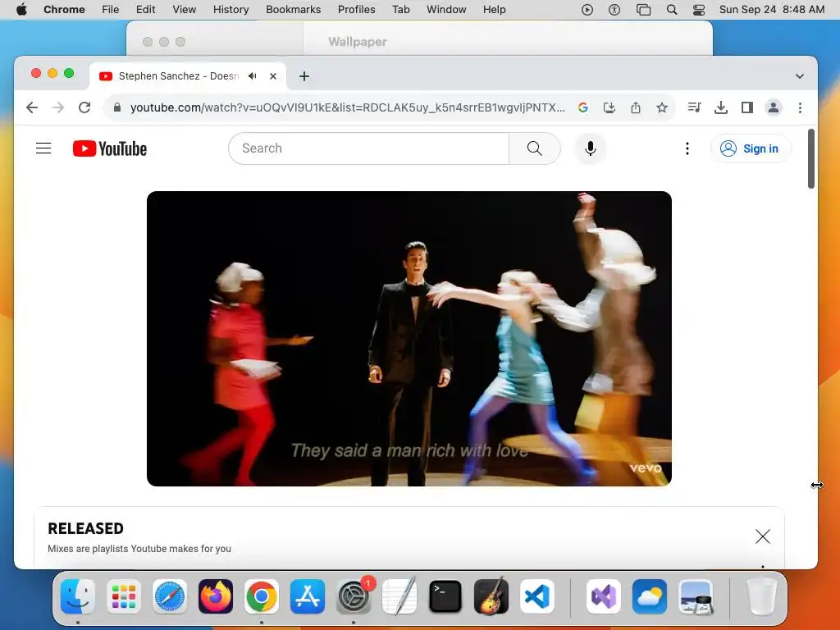
Task: Open the media controls icon in the toolbar
Action: pos(694,107)
